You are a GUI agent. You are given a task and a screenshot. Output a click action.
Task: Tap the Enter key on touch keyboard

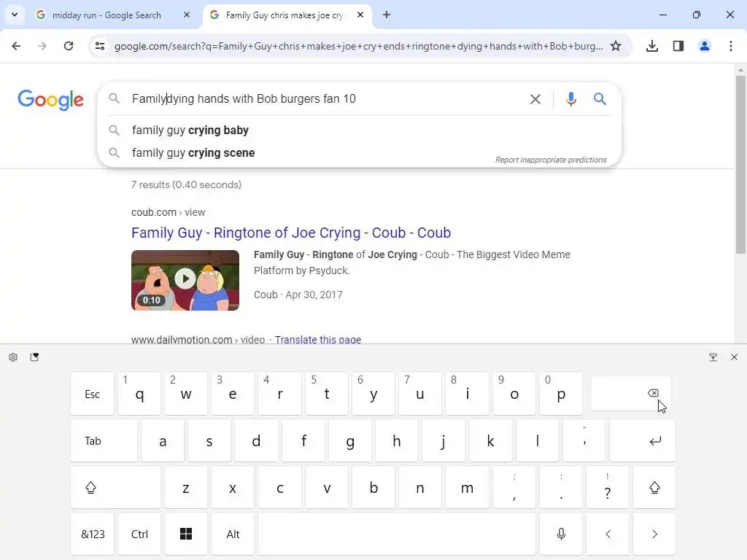(643, 440)
